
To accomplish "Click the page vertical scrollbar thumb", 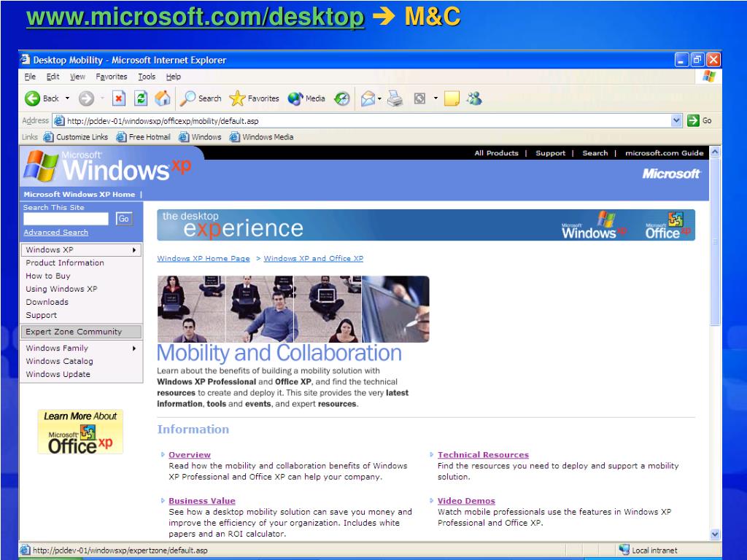I will (x=715, y=242).
